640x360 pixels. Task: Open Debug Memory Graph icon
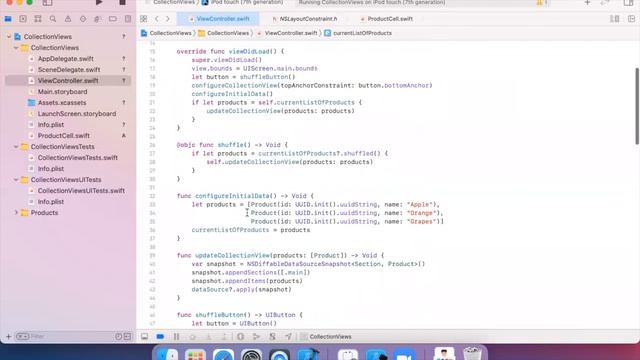(x=256, y=337)
